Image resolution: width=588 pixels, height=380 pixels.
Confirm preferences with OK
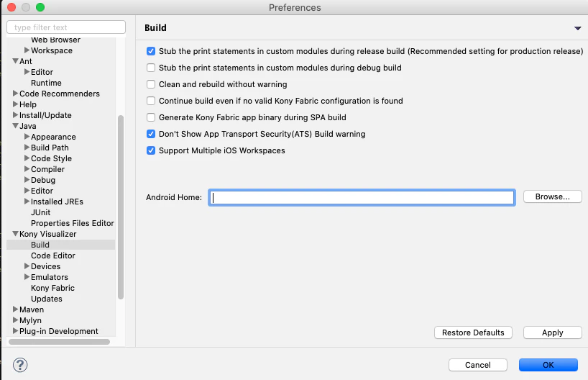point(548,365)
